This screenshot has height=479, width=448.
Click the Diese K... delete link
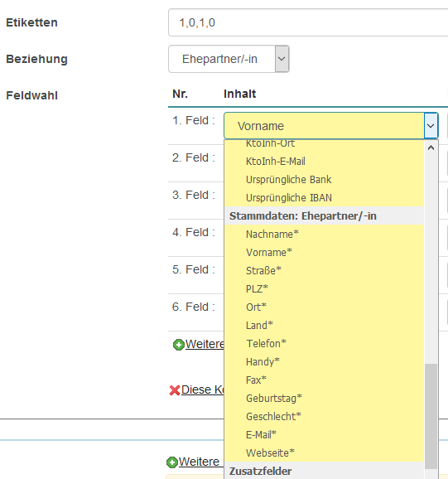[x=203, y=389]
